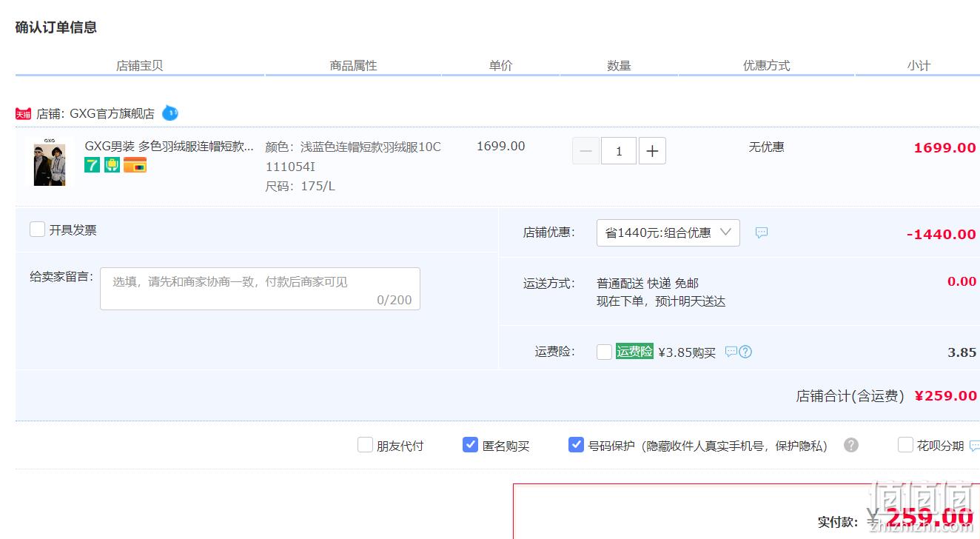Click the 确认订单信息 page heading
This screenshot has height=539, width=980.
point(56,27)
